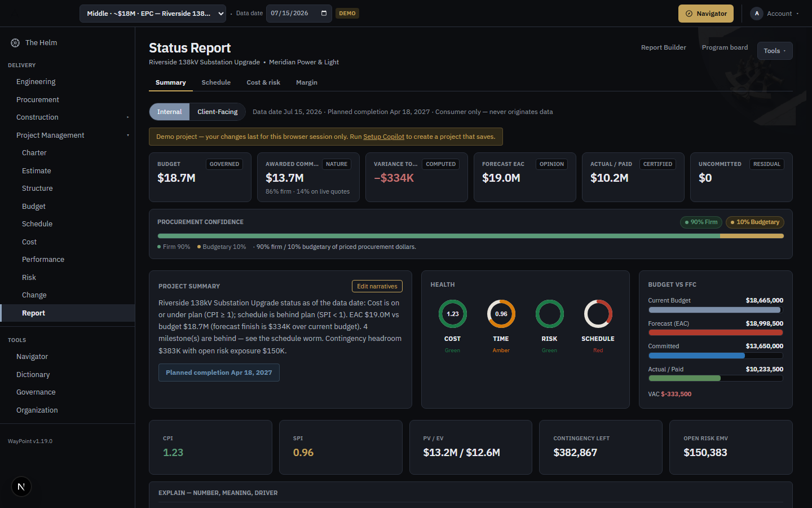Click the gold Navigator button
The width and height of the screenshot is (812, 508).
coord(706,14)
